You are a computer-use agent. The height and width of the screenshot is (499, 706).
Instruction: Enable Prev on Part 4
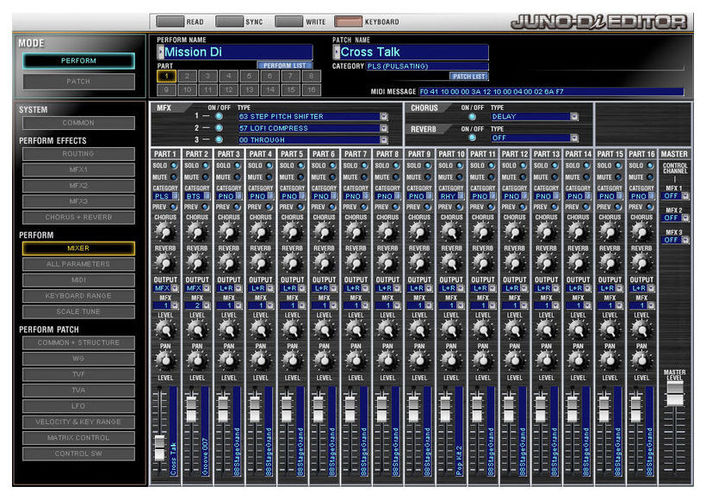point(269,207)
